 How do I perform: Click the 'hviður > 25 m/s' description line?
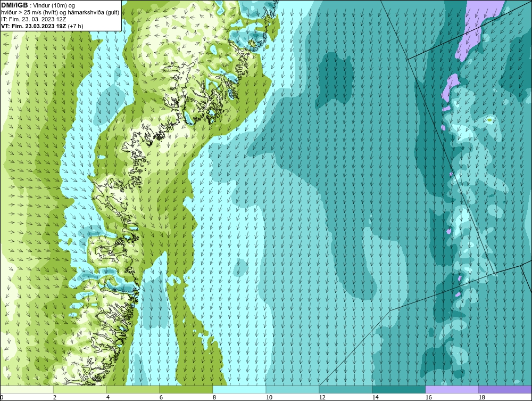click(60, 13)
